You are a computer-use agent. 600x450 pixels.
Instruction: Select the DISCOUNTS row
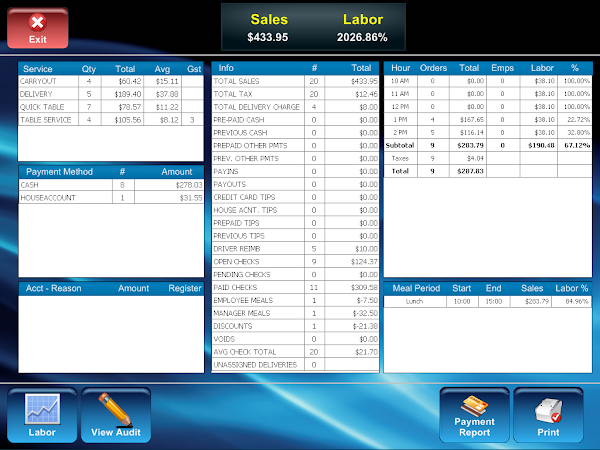click(x=295, y=326)
